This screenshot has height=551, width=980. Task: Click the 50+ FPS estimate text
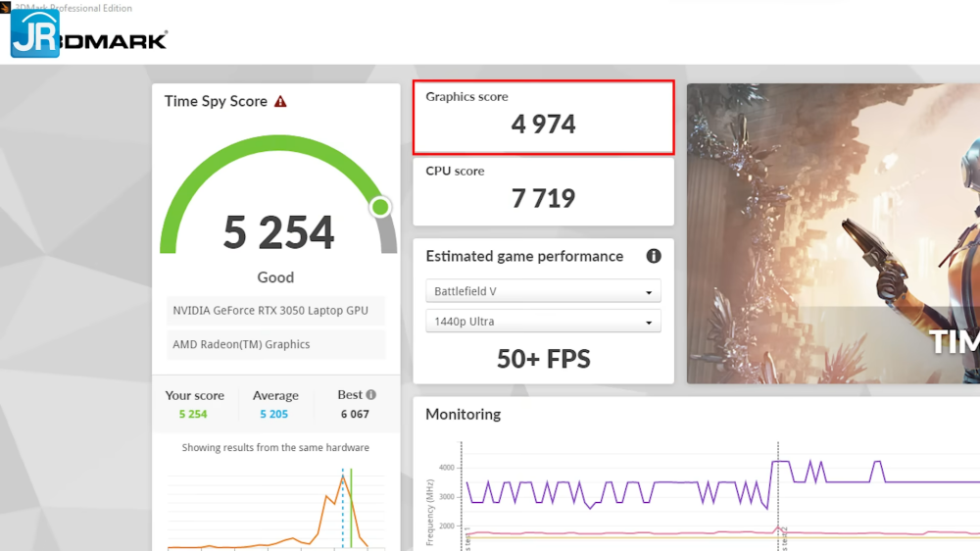(x=543, y=359)
